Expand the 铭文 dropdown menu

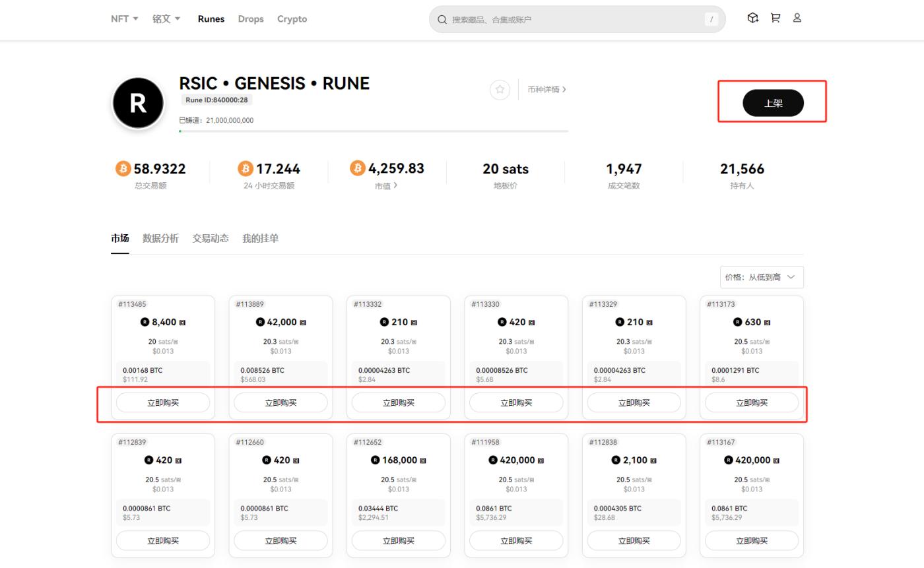(166, 18)
